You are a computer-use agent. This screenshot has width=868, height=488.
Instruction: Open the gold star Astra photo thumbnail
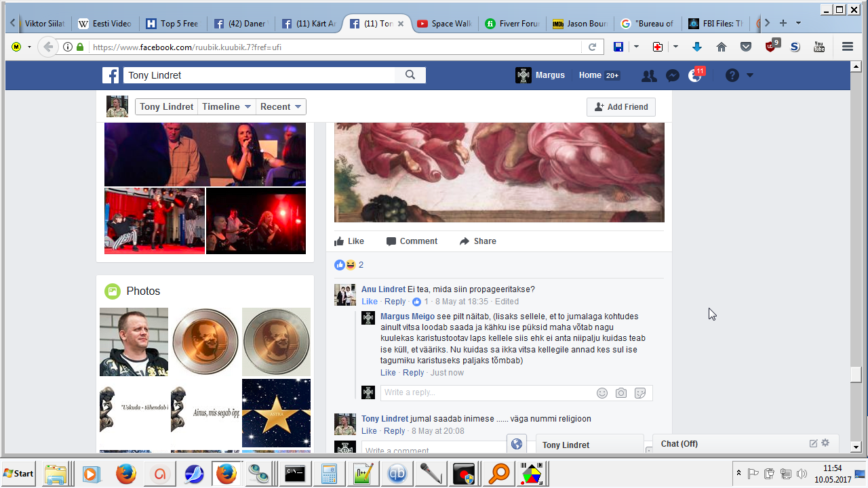[x=276, y=413]
